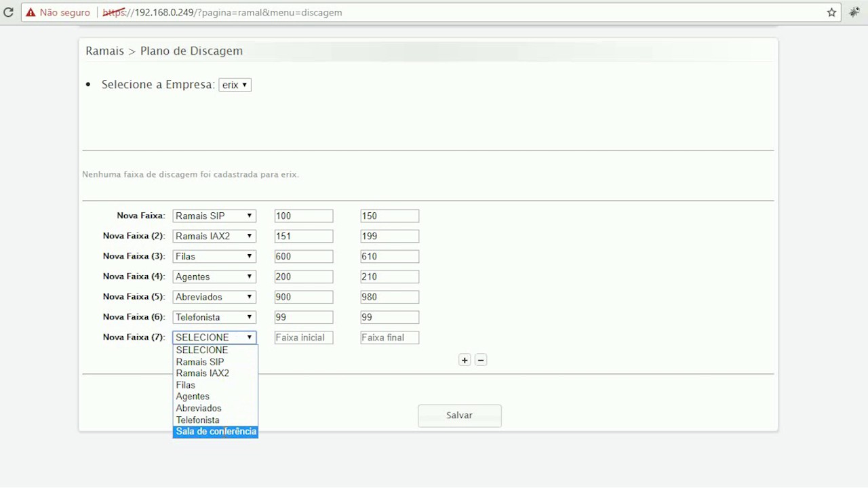Click the end field containing 199
The image size is (868, 488).
[x=390, y=236]
